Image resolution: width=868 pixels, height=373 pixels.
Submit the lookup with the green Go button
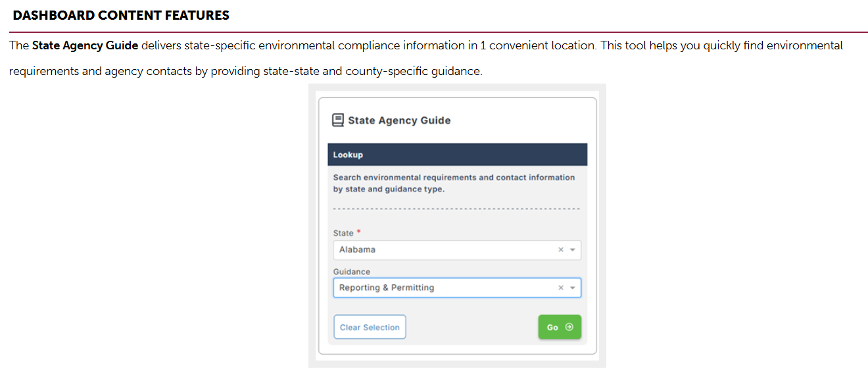pyautogui.click(x=560, y=327)
